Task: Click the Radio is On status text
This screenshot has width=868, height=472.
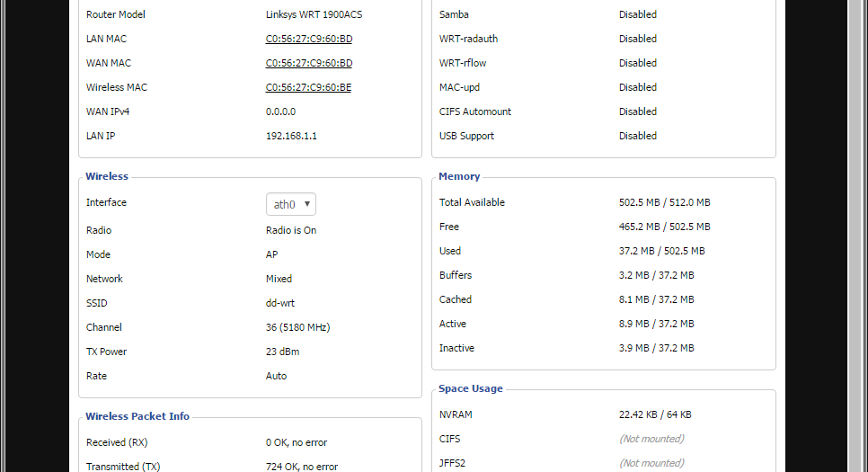Action: 291,230
